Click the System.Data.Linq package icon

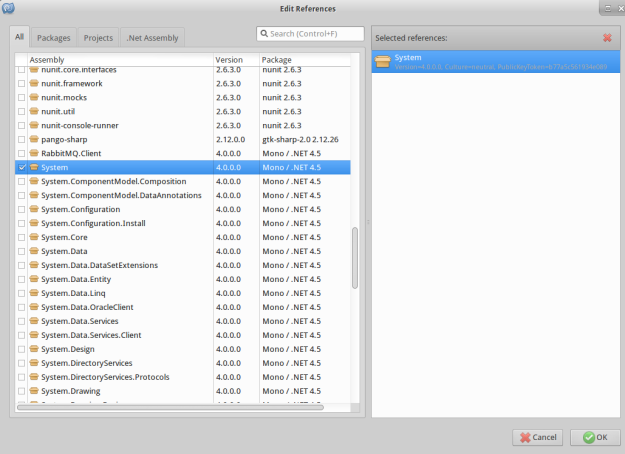coord(34,293)
